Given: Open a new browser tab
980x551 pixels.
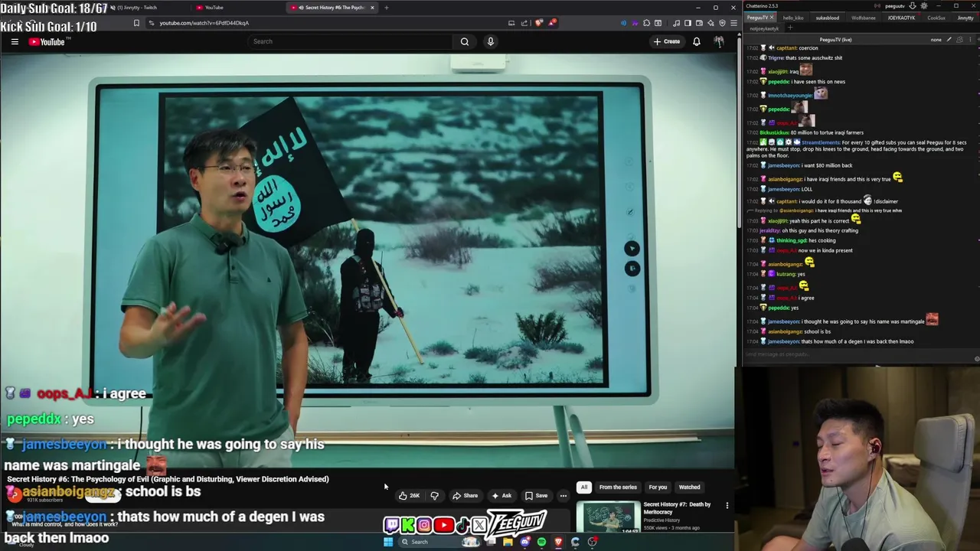Looking at the screenshot, I should click(387, 8).
